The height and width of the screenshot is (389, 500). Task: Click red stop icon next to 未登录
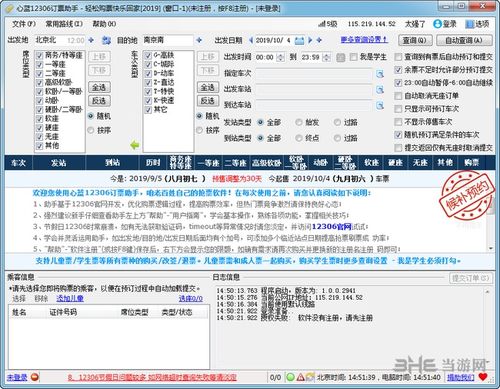(x=35, y=377)
